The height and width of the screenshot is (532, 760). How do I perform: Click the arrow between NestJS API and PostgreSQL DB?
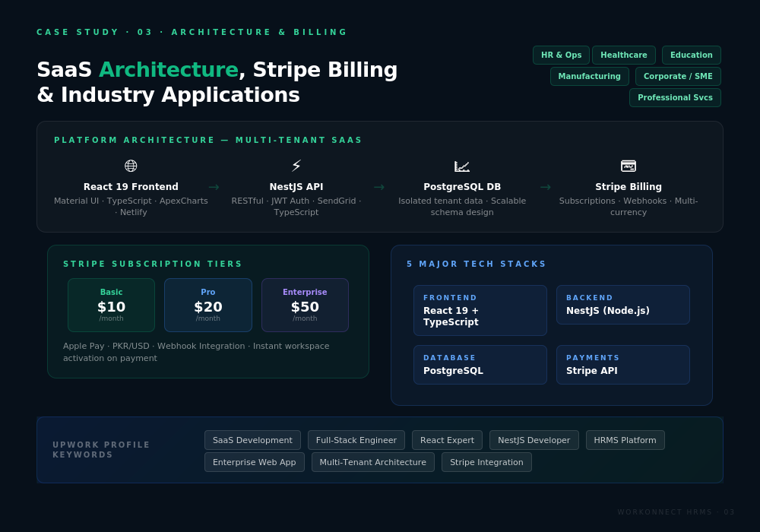(379, 187)
